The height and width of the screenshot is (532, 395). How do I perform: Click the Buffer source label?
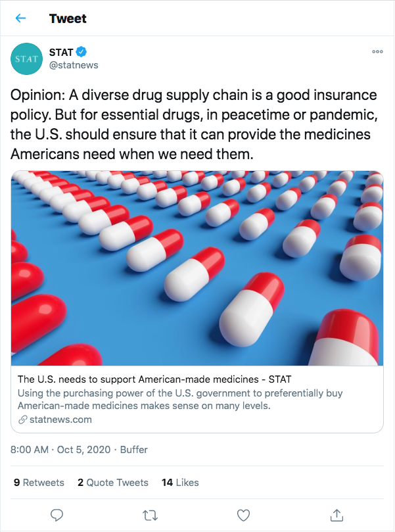[x=135, y=450]
